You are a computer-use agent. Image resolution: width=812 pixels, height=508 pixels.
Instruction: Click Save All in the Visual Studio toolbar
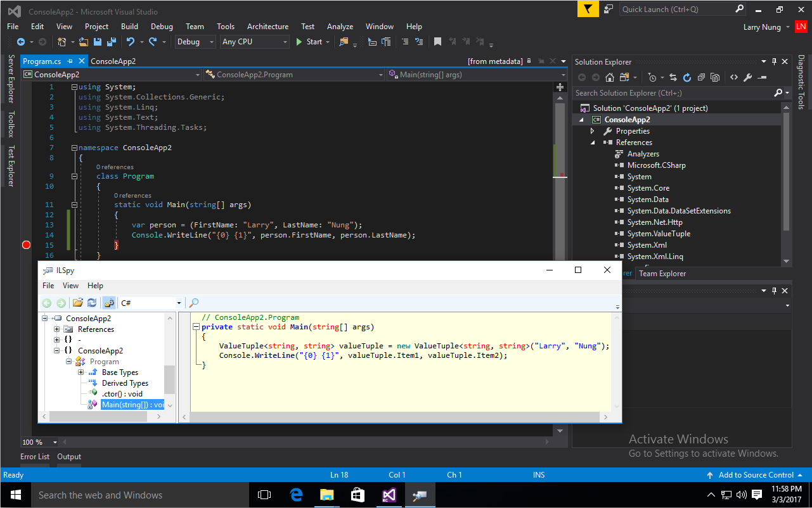(112, 42)
